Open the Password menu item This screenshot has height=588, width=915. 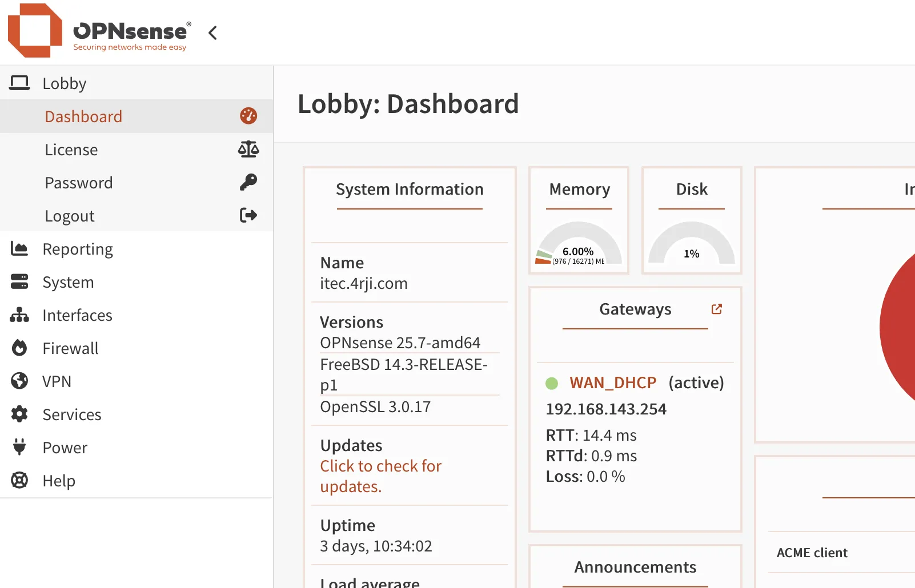tap(79, 183)
